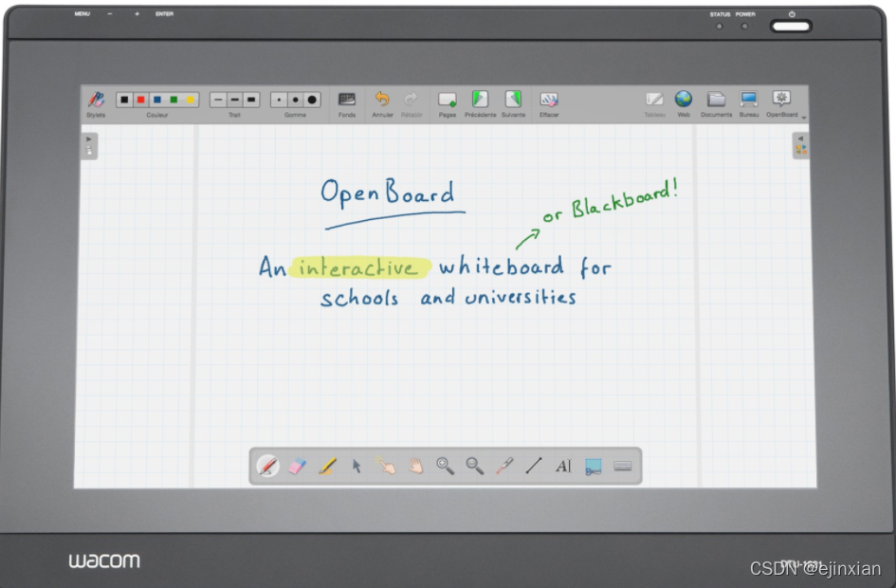Click handwritten OpenBoard title on canvas
Image resolution: width=896 pixels, height=588 pixels.
(388, 193)
